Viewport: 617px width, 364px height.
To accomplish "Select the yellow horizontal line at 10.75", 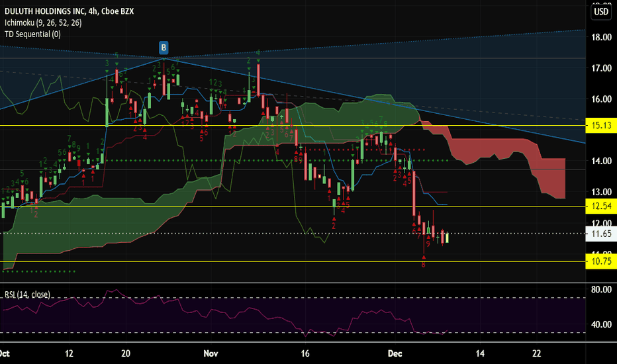I will (x=265, y=261).
